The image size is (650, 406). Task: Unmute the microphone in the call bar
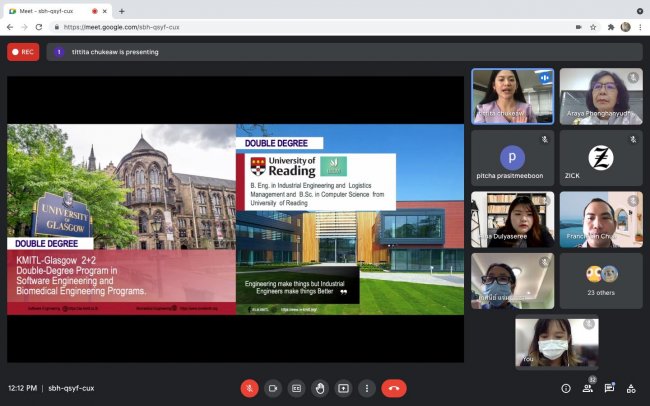pos(249,388)
